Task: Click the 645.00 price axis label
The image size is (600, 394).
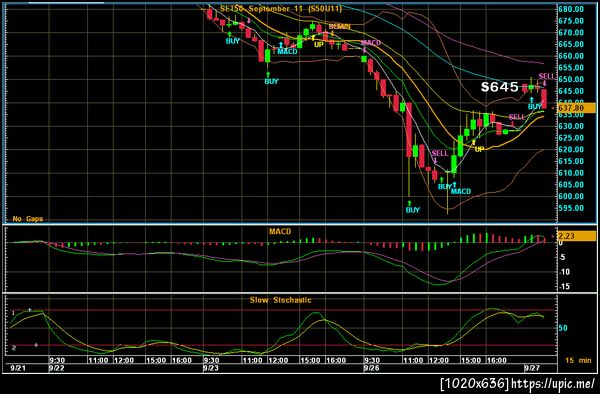Action: 571,91
